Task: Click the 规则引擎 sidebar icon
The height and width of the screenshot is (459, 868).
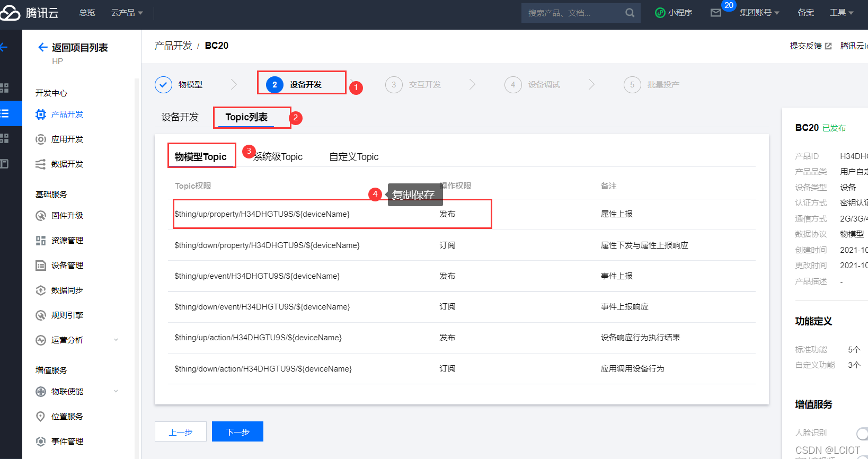Action: click(x=41, y=315)
